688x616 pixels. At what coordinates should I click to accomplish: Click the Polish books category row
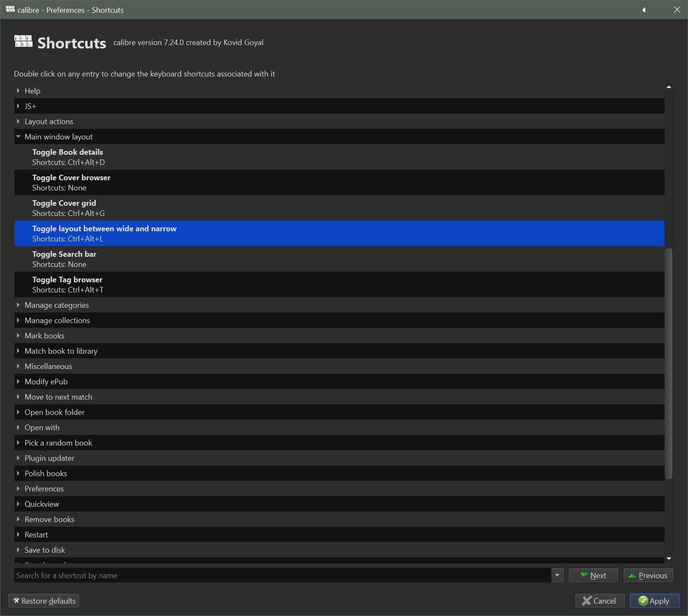(46, 473)
